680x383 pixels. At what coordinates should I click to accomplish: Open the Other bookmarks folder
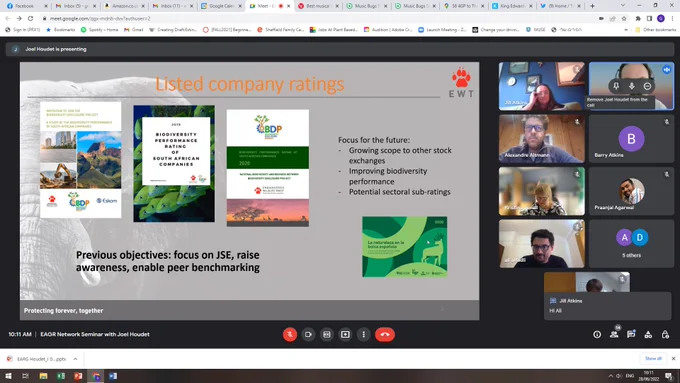655,30
